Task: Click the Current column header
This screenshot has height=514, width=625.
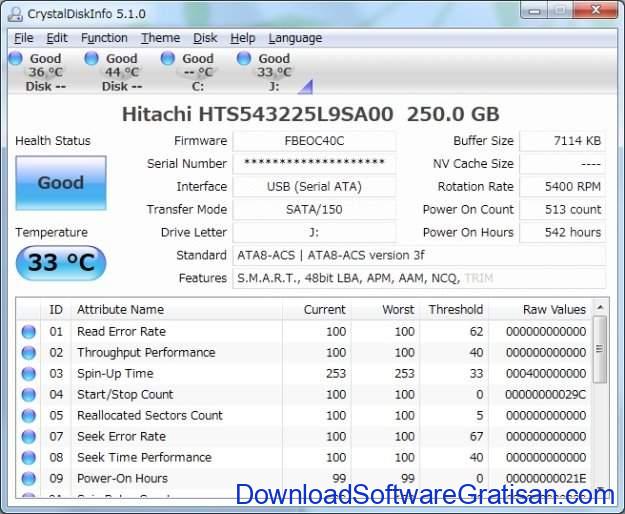Action: click(x=316, y=310)
